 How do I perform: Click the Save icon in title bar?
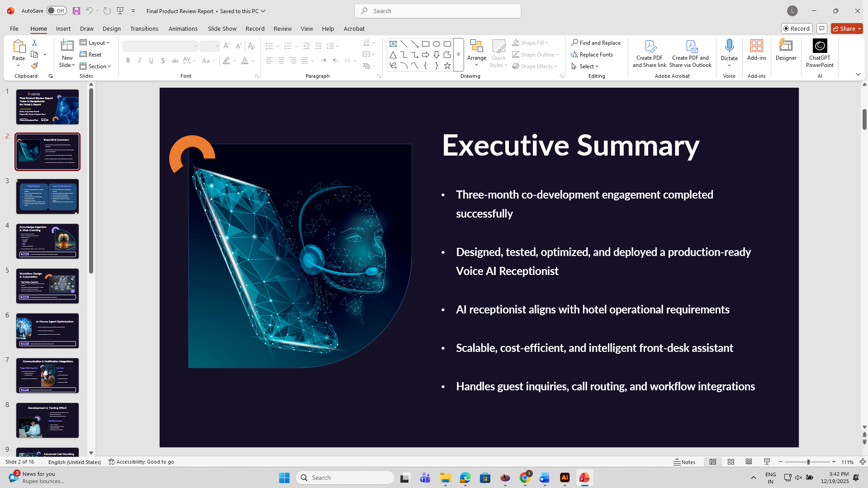pyautogui.click(x=76, y=11)
